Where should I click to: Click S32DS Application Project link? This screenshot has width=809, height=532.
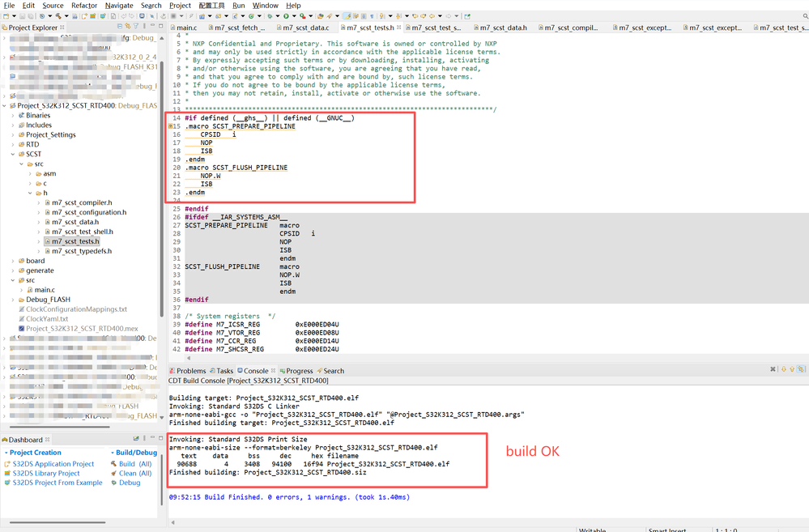53,464
